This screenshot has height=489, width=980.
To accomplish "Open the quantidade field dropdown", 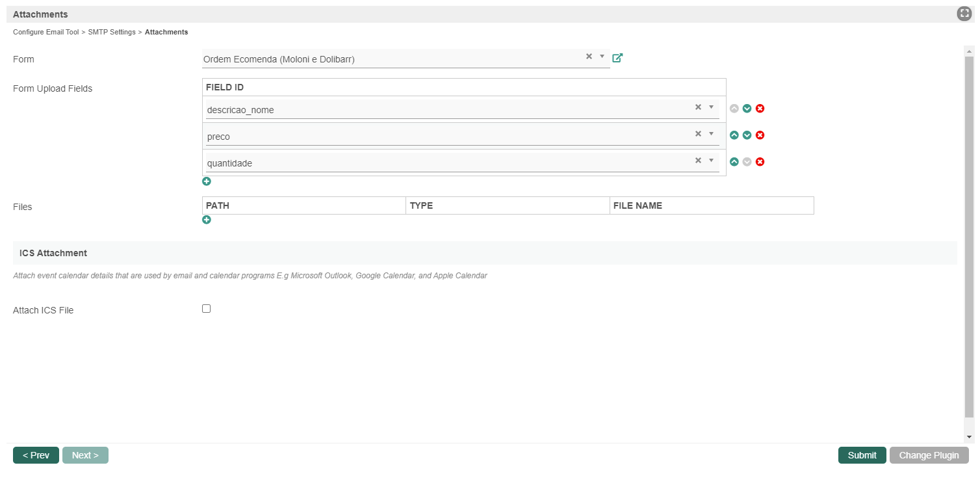I will [x=711, y=161].
